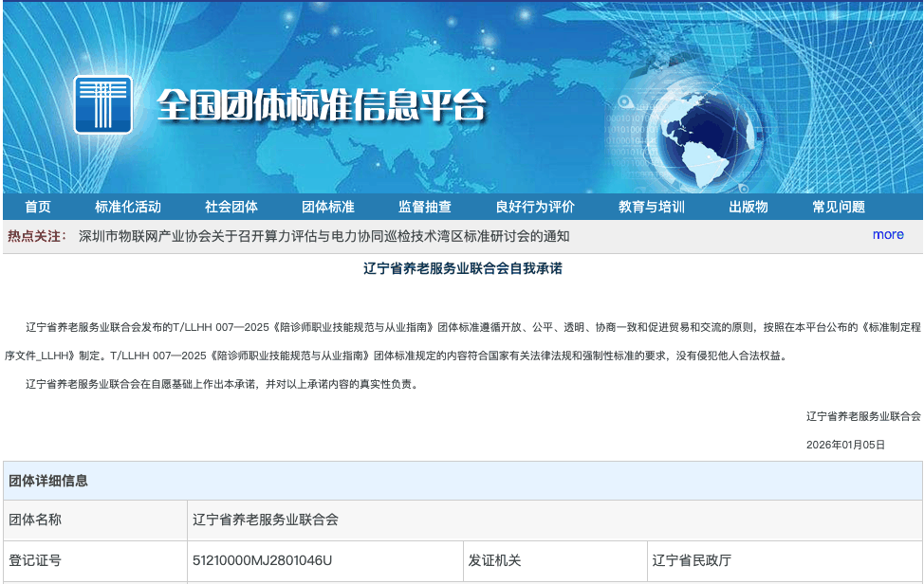This screenshot has height=584, width=924.
Task: Click the more link in the hot topics bar
Action: pyautogui.click(x=888, y=234)
